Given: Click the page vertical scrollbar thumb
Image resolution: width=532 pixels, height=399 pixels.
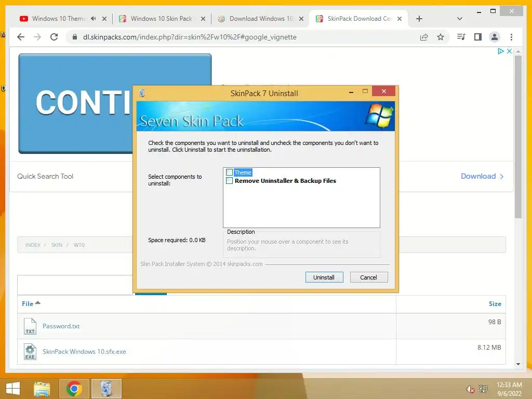Looking at the screenshot, I should [x=518, y=137].
